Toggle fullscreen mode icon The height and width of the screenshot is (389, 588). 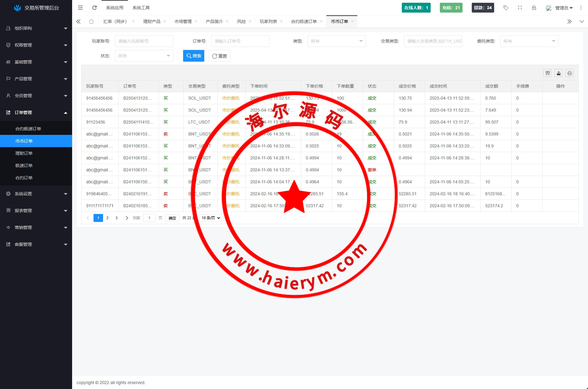click(520, 8)
